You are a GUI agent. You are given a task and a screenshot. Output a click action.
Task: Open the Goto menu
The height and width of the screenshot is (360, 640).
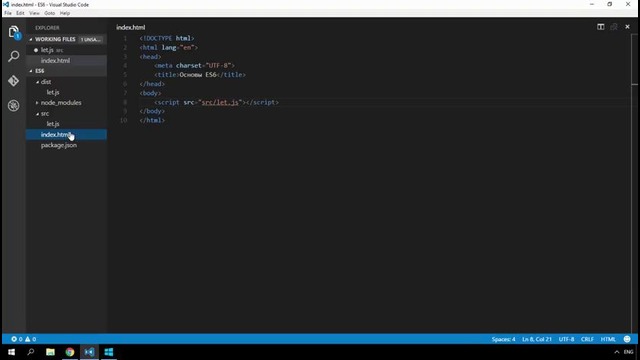(50, 13)
